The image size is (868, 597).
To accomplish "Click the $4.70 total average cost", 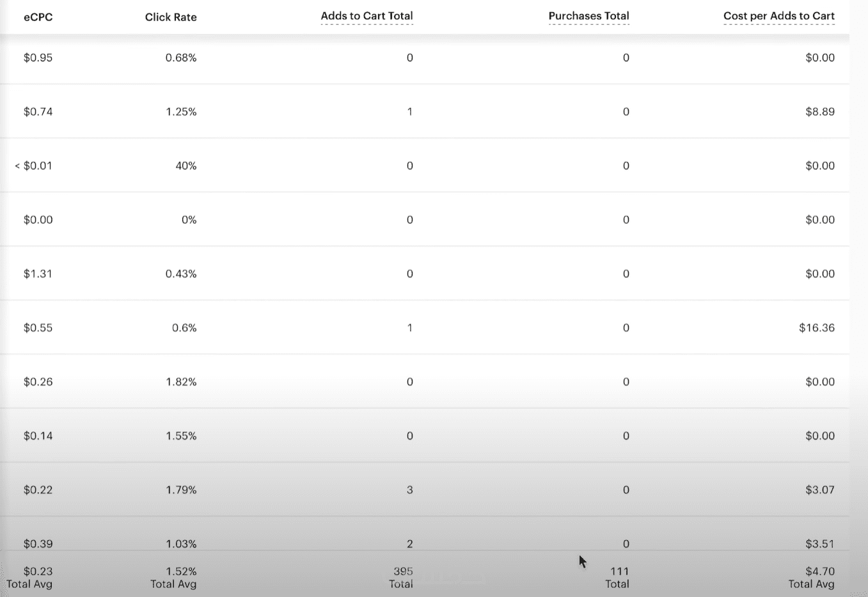I will pyautogui.click(x=819, y=571).
